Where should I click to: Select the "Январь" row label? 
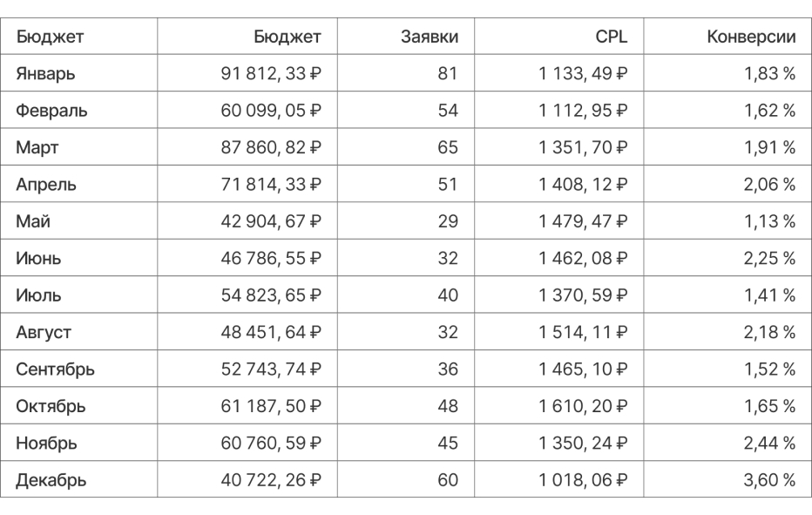(45, 74)
